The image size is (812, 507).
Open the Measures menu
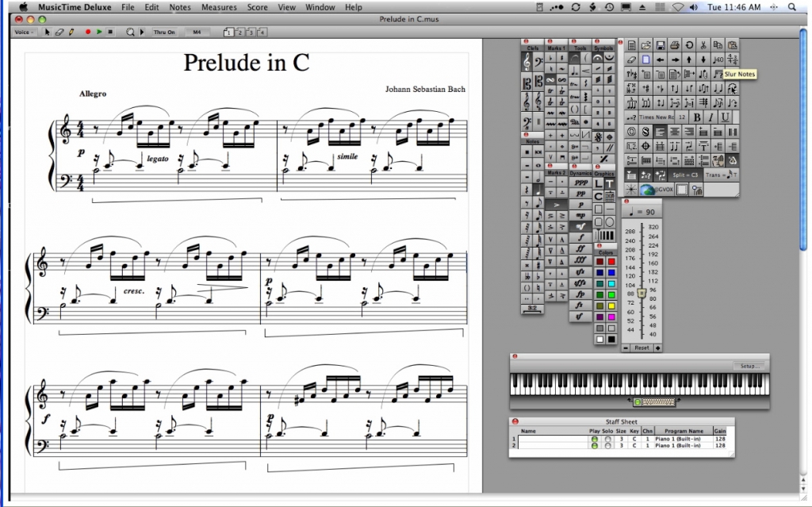(x=219, y=7)
